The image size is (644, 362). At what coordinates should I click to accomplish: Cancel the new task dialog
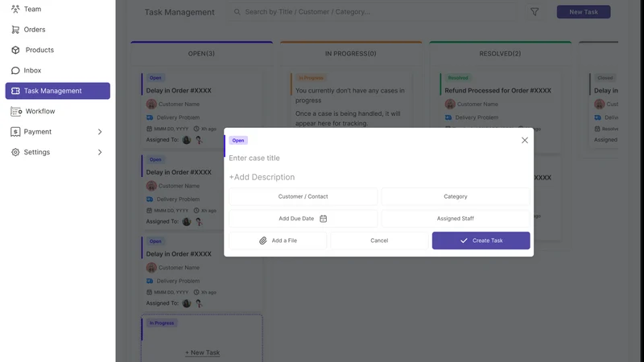point(379,241)
